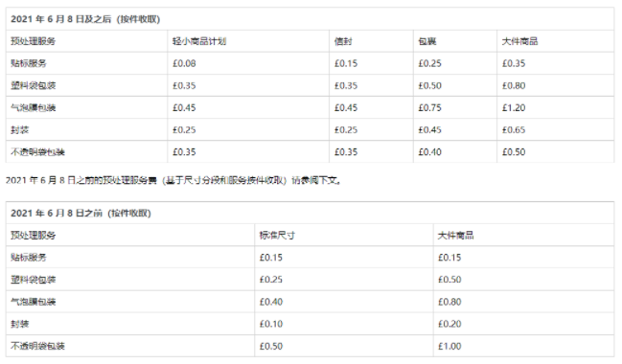This screenshot has width=622, height=364.
Task: Click 塑料袋包装 row label in first table
Action: [34, 85]
